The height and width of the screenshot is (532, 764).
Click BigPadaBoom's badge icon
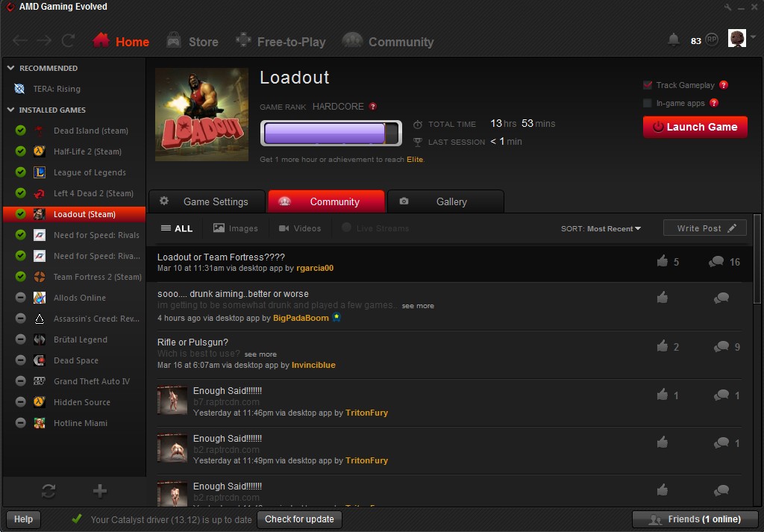336,317
